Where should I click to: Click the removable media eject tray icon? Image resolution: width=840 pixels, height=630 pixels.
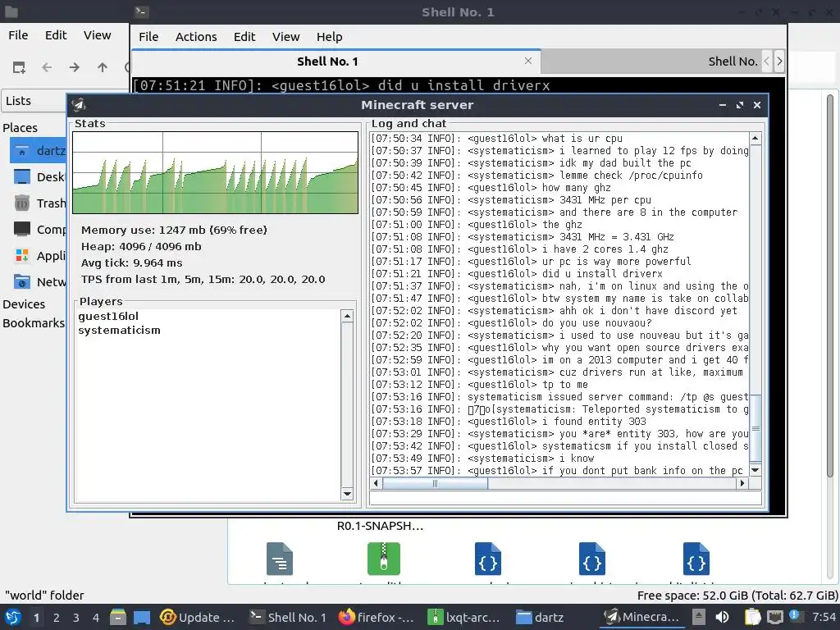click(699, 617)
